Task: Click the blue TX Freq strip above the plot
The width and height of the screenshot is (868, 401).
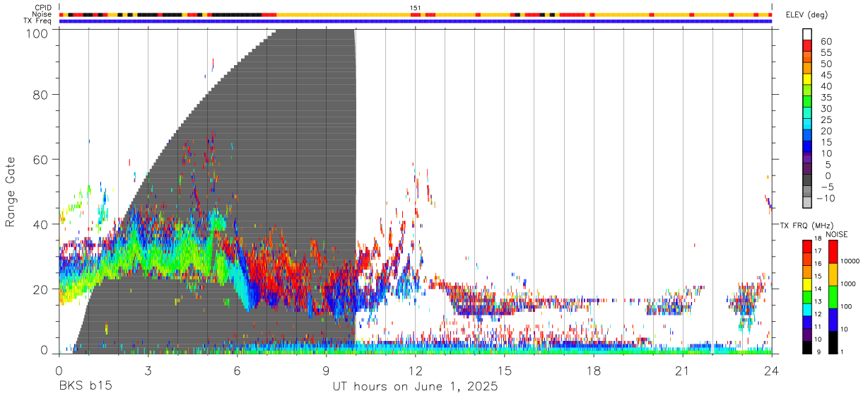Action: pos(416,21)
